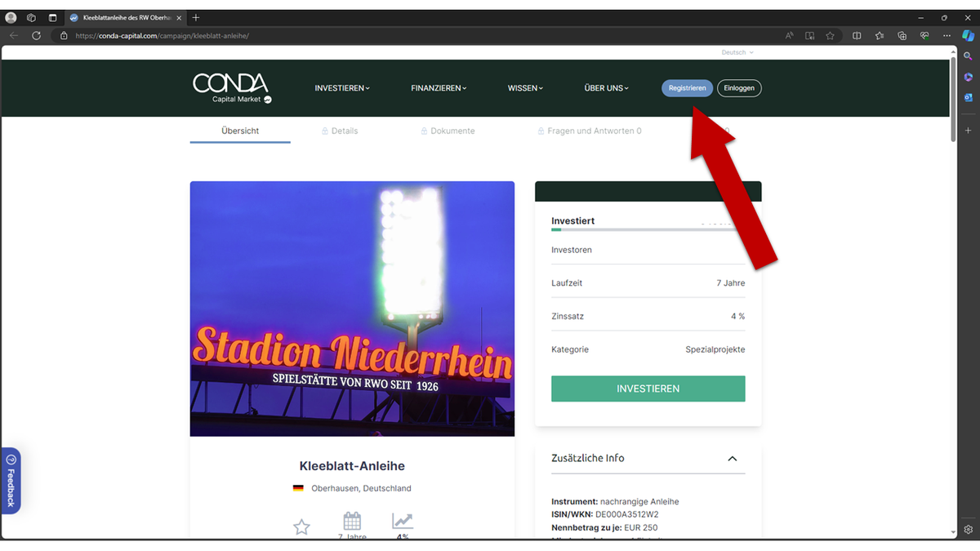Click the star favorite icon below Kleeblatt-Anleihe
This screenshot has height=551, width=980.
pyautogui.click(x=301, y=527)
